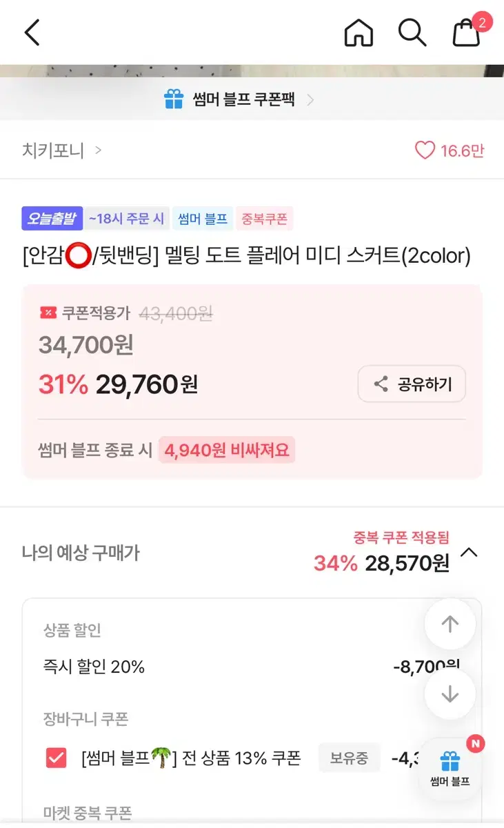Tap the 4,940원 비싸져요 notice
The image size is (504, 828).
(x=227, y=450)
